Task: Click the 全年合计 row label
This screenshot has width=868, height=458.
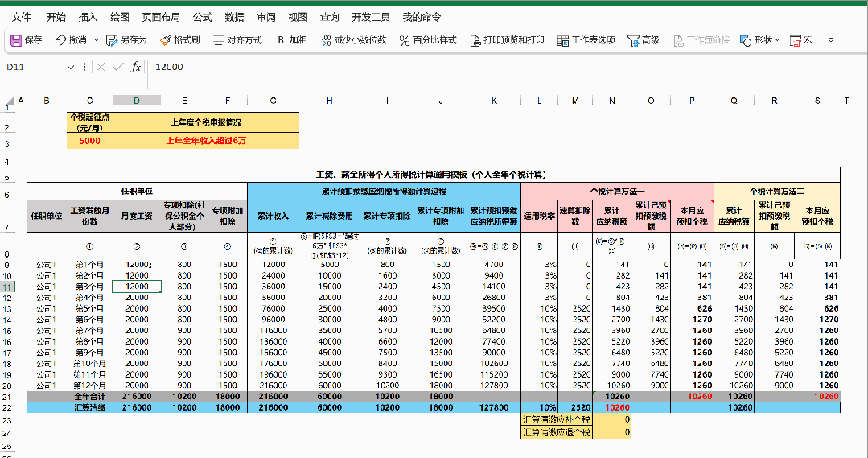Action: 89,397
